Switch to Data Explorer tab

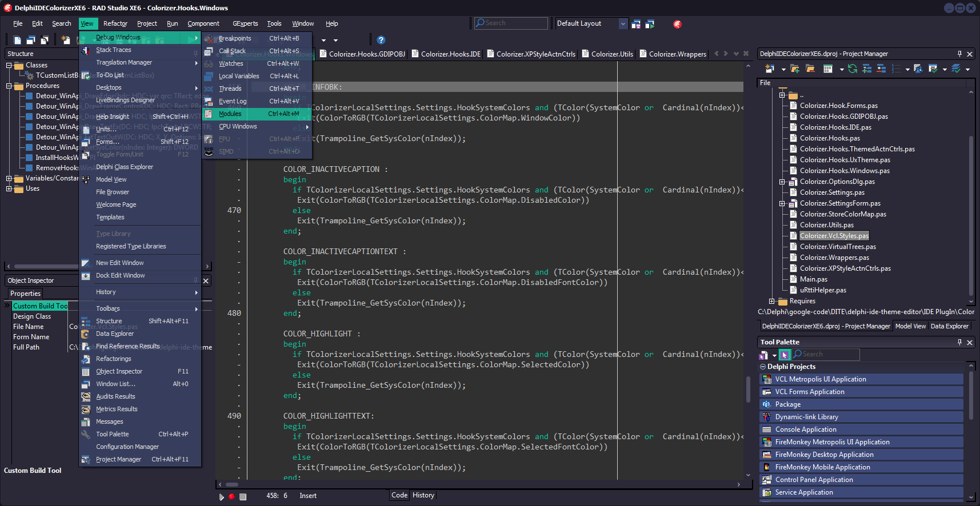950,326
